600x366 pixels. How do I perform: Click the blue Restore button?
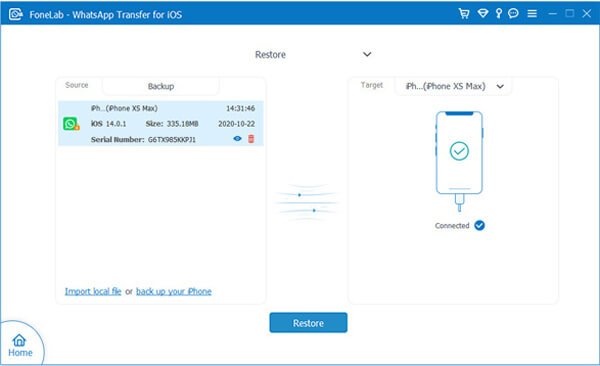[308, 323]
